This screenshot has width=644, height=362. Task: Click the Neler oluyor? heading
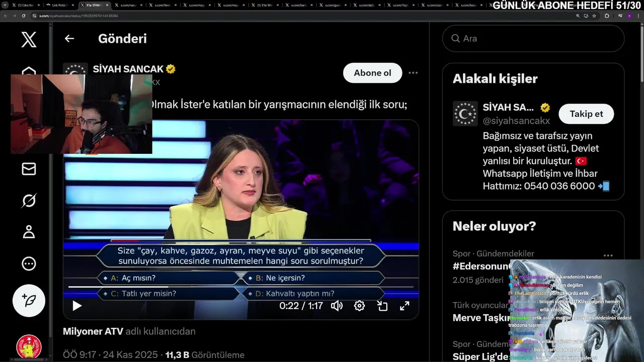[494, 226]
